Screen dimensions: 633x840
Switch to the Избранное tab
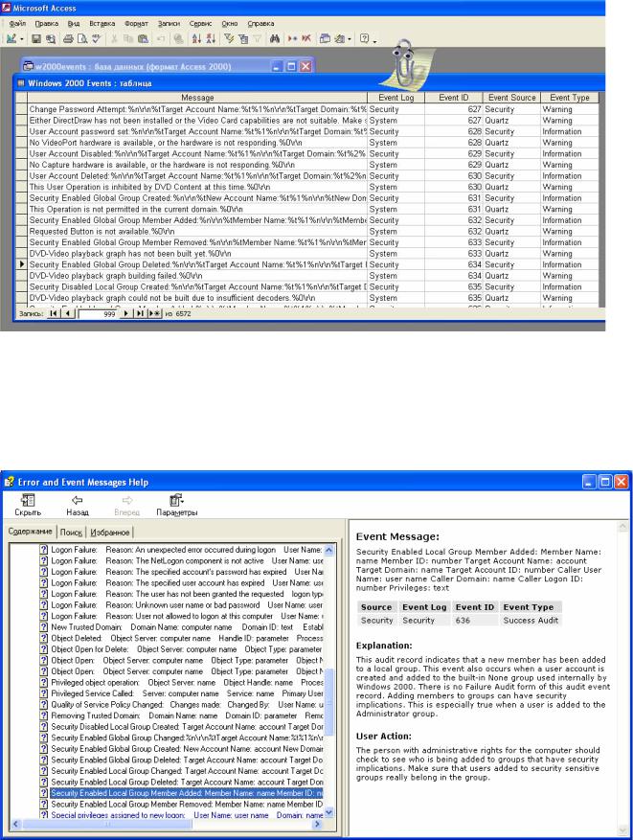[110, 532]
